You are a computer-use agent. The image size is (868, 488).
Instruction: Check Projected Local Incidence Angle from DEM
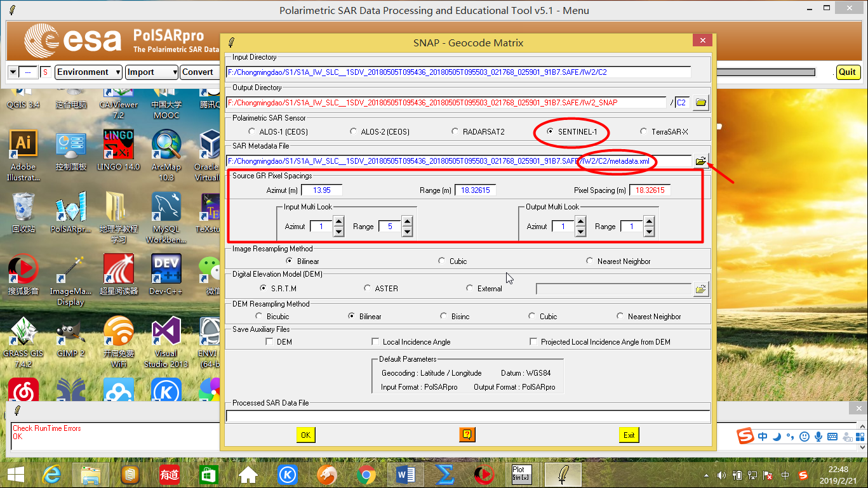click(534, 341)
